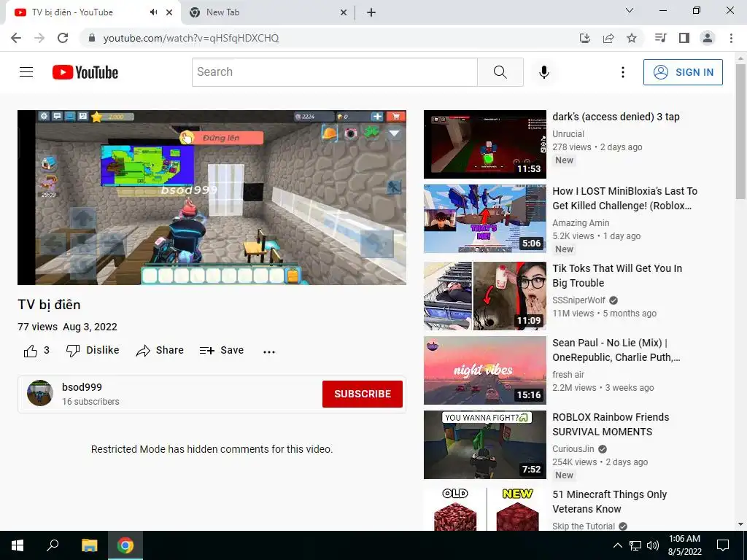Click the address bar URL
747x560 pixels.
pos(191,38)
